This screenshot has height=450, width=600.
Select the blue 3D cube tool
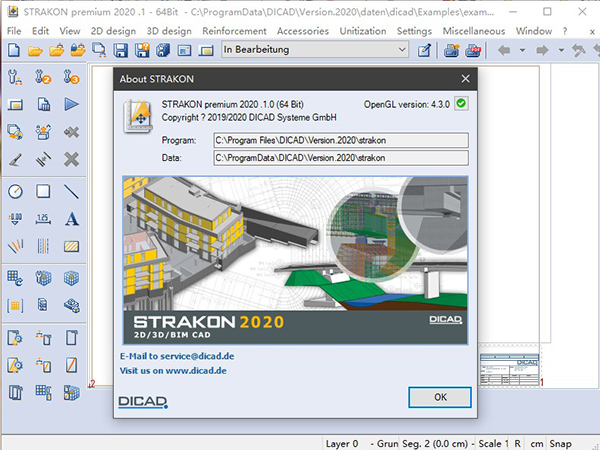[x=71, y=278]
